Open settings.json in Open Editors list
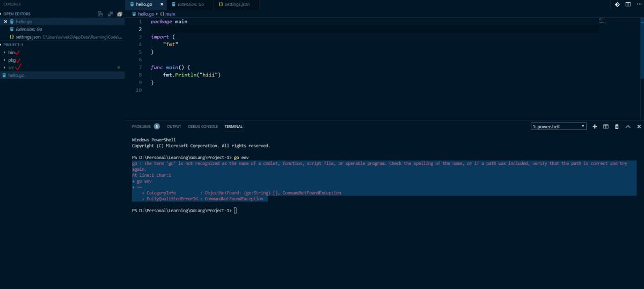 point(62,37)
